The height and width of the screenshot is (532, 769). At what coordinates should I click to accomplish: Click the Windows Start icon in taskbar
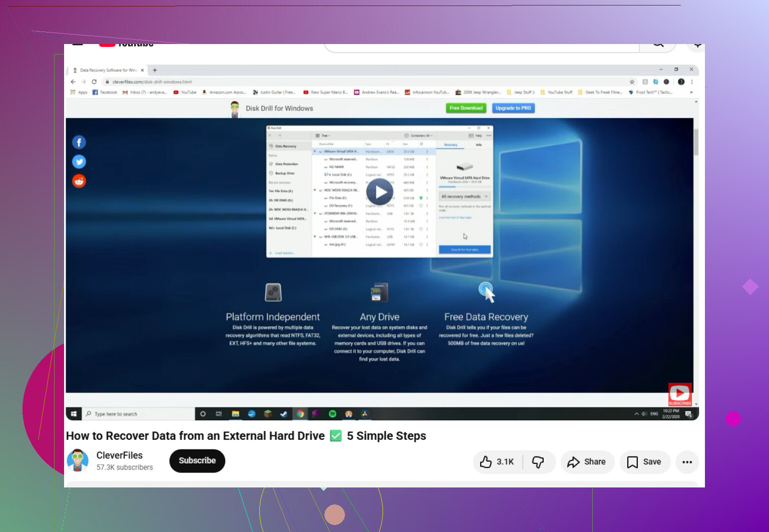pos(74,414)
